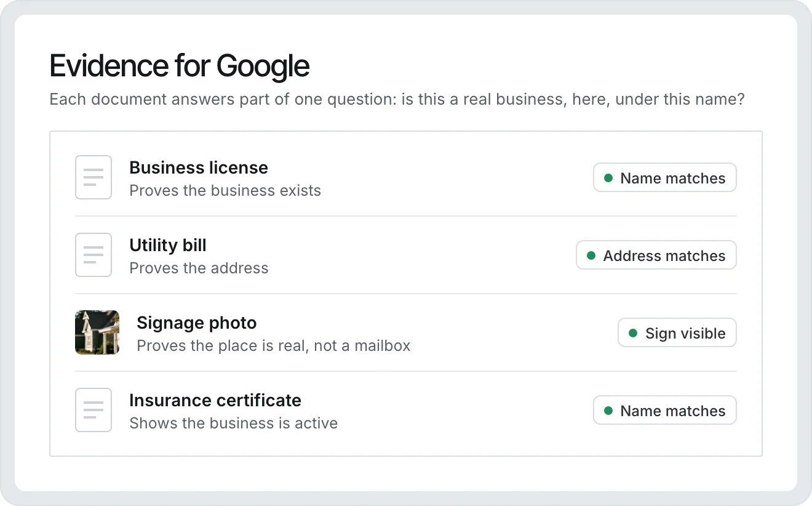
Task: Click 'Proves the business exists' text
Action: coord(225,190)
